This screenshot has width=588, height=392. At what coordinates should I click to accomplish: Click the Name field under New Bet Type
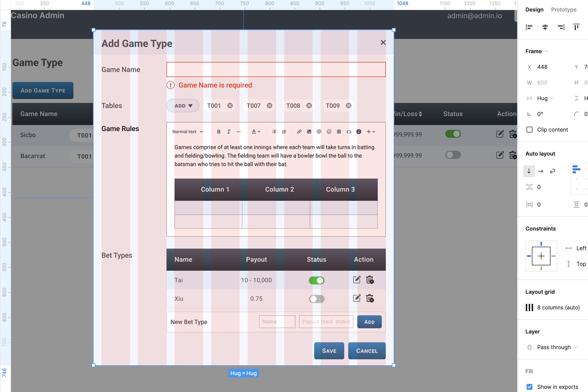(x=277, y=322)
